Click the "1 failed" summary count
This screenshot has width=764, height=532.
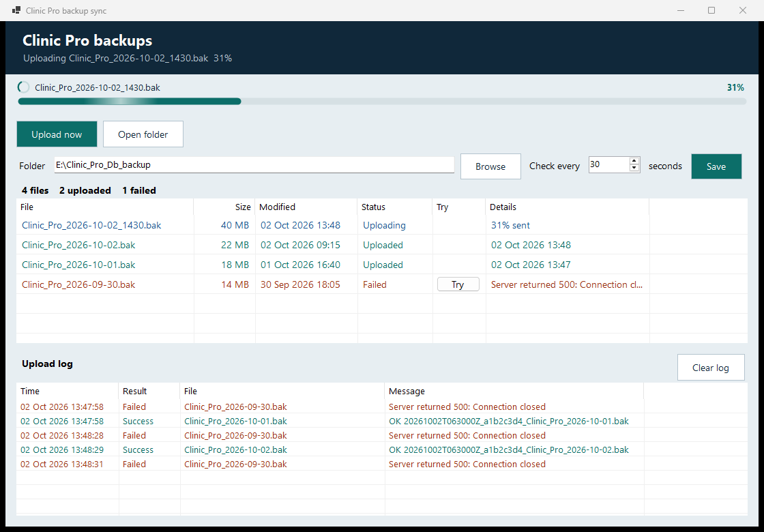click(139, 190)
